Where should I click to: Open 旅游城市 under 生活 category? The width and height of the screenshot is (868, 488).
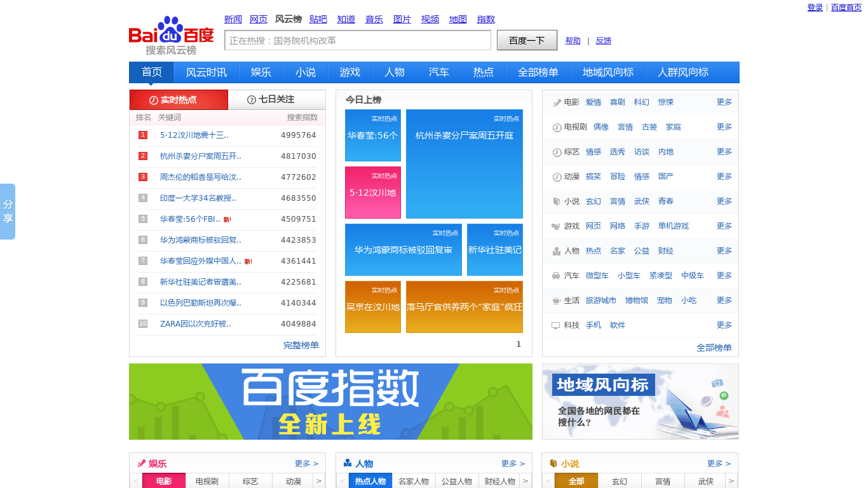click(x=601, y=301)
